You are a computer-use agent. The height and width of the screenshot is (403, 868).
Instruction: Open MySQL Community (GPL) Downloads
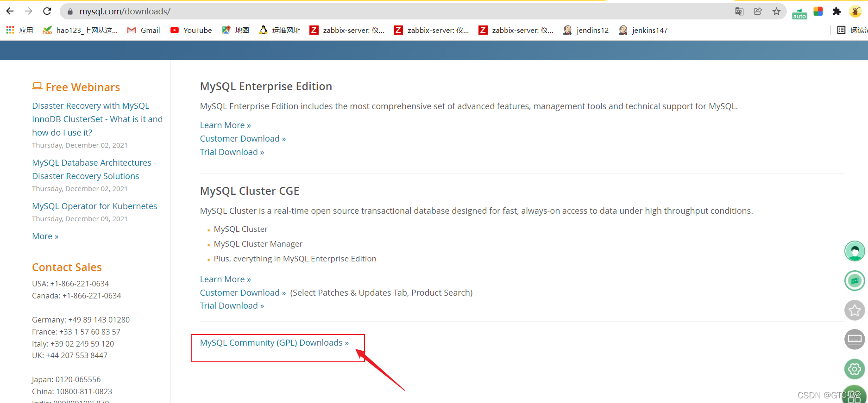pyautogui.click(x=274, y=342)
